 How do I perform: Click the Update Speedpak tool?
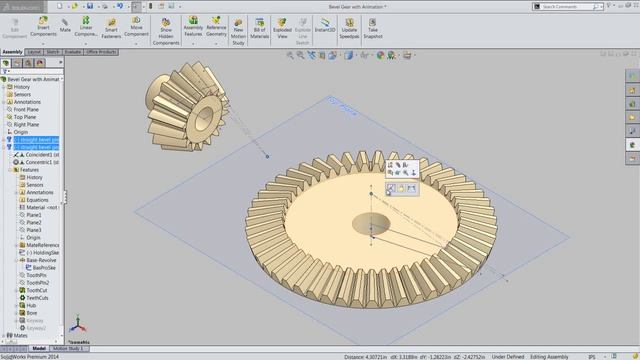(x=349, y=28)
